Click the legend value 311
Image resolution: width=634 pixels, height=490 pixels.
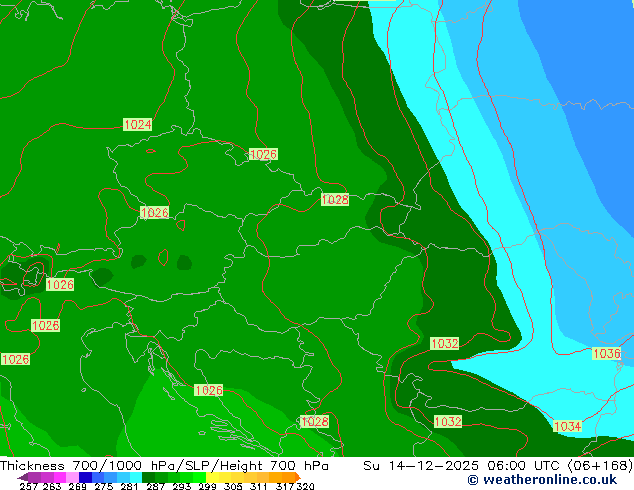(258, 486)
